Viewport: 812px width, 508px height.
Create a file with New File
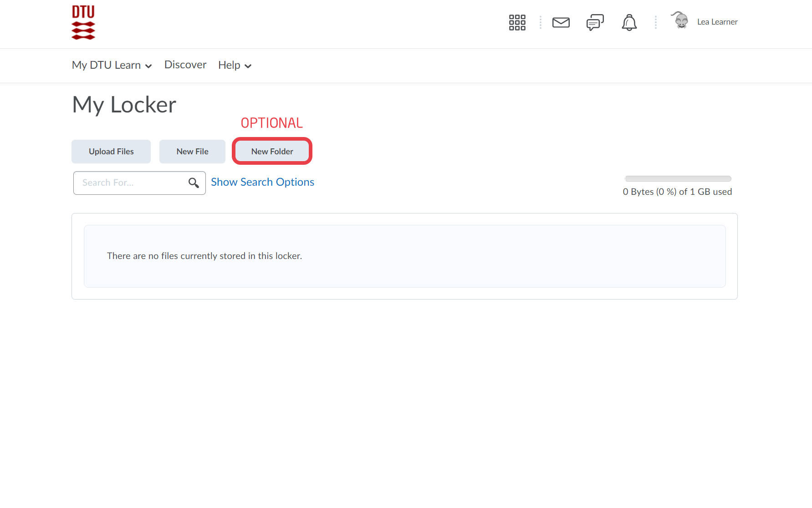192,152
